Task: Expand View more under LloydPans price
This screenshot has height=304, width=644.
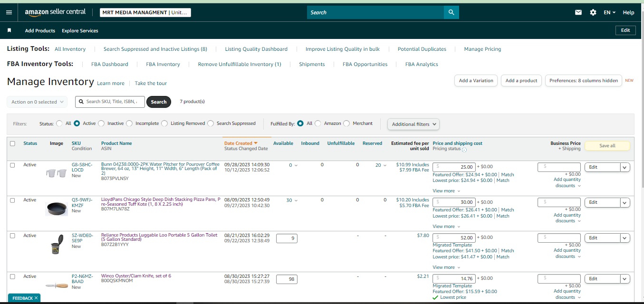Action: click(x=446, y=227)
